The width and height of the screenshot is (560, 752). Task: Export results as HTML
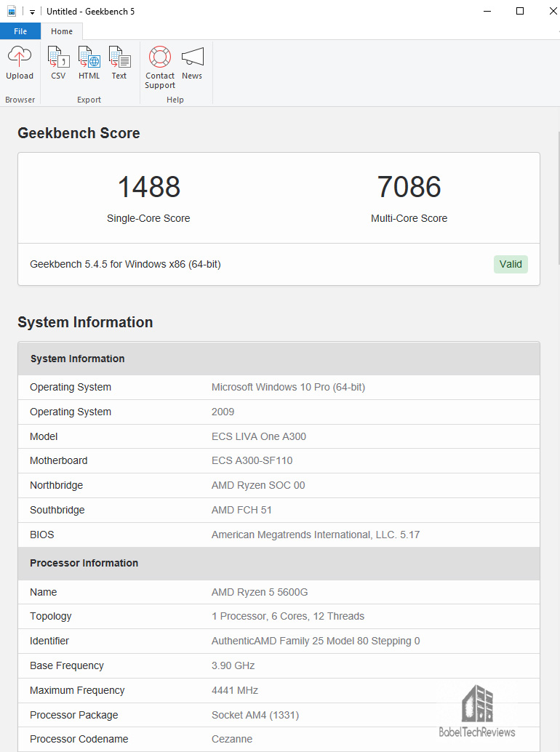(x=89, y=63)
